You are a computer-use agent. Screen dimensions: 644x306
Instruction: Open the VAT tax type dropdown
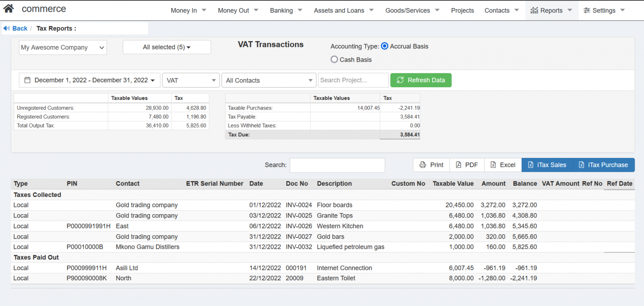[191, 80]
